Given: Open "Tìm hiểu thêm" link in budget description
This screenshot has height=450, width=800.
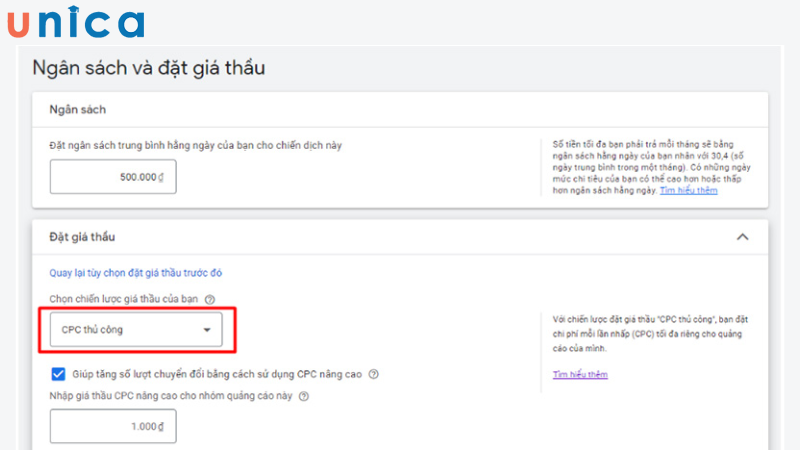Looking at the screenshot, I should [688, 190].
